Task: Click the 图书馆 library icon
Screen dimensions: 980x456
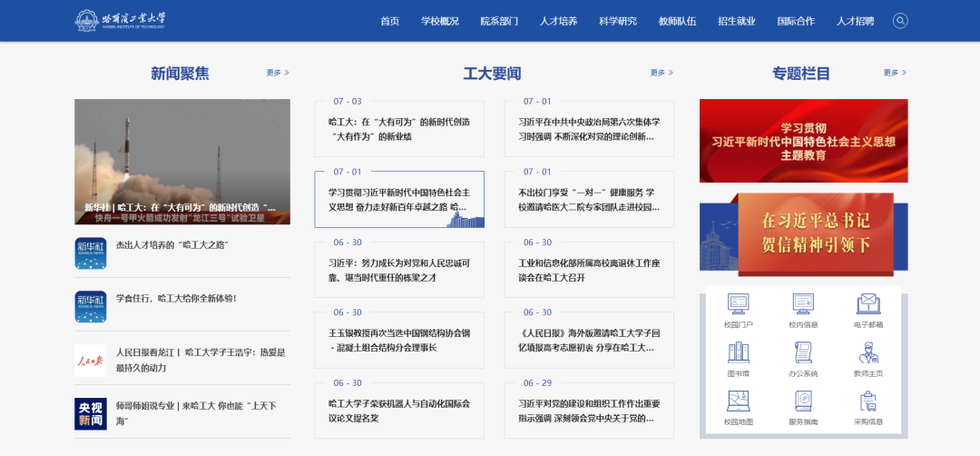Action: point(738,352)
